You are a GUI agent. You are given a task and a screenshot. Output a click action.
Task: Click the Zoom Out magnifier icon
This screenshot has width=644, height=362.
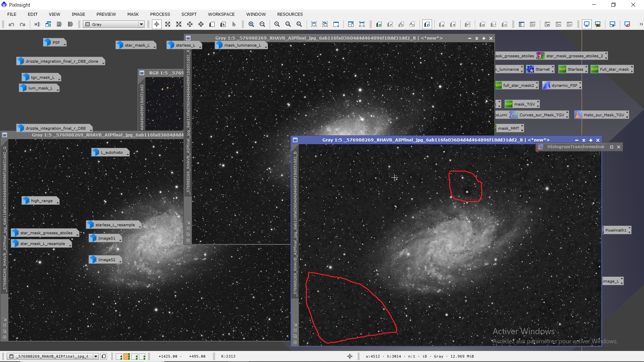coord(262,24)
